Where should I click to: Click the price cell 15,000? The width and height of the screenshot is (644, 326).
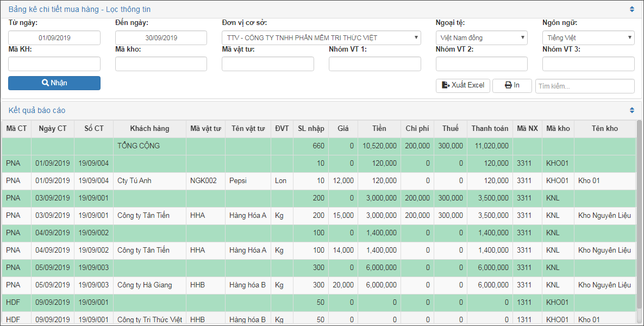click(343, 215)
